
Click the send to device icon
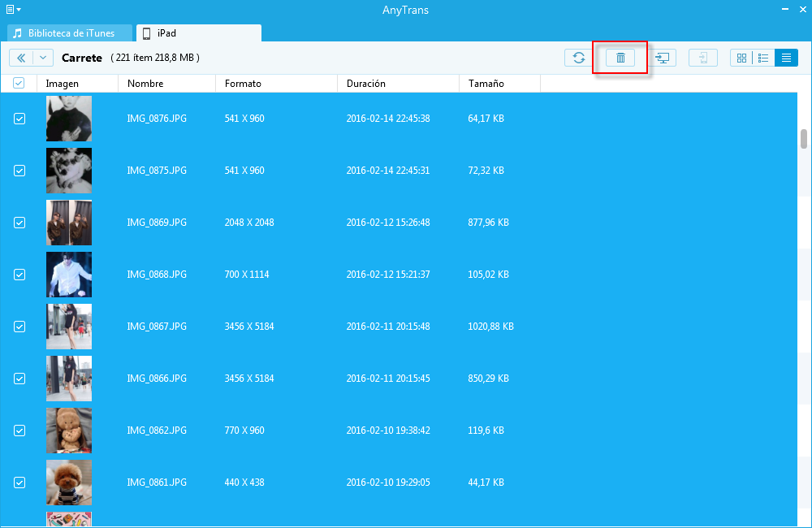(x=702, y=58)
